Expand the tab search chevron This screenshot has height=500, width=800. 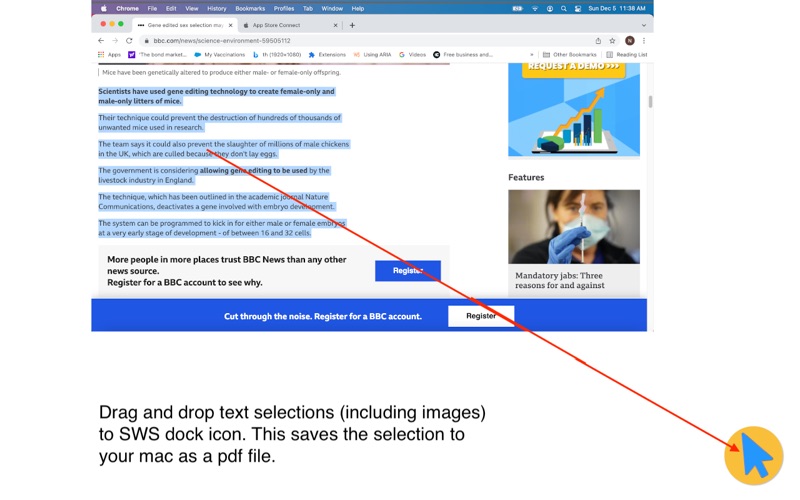(x=644, y=25)
